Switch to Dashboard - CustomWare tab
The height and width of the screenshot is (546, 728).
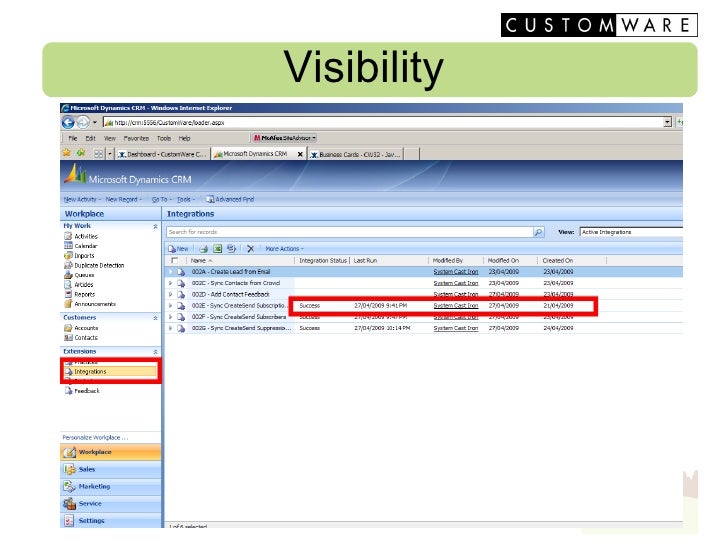(162, 154)
